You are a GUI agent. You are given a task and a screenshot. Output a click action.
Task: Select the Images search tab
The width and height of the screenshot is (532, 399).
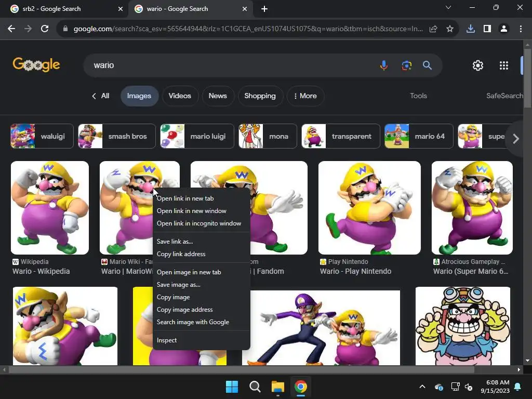coord(139,96)
